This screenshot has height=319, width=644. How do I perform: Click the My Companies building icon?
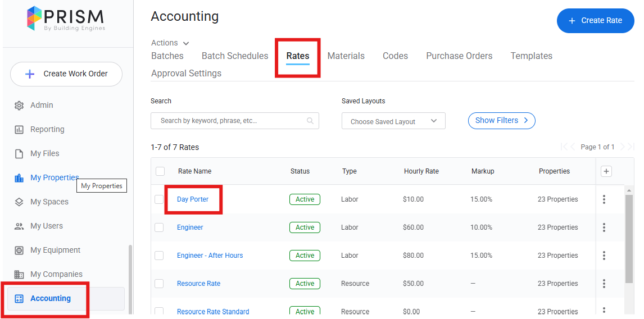point(19,275)
